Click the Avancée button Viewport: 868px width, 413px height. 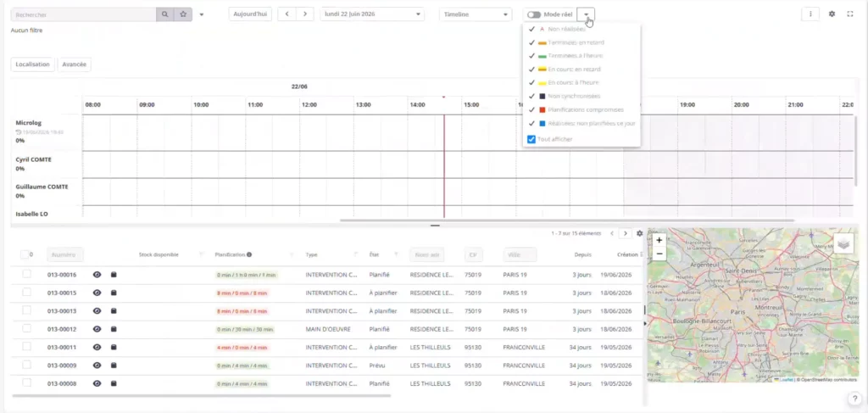pyautogui.click(x=75, y=64)
